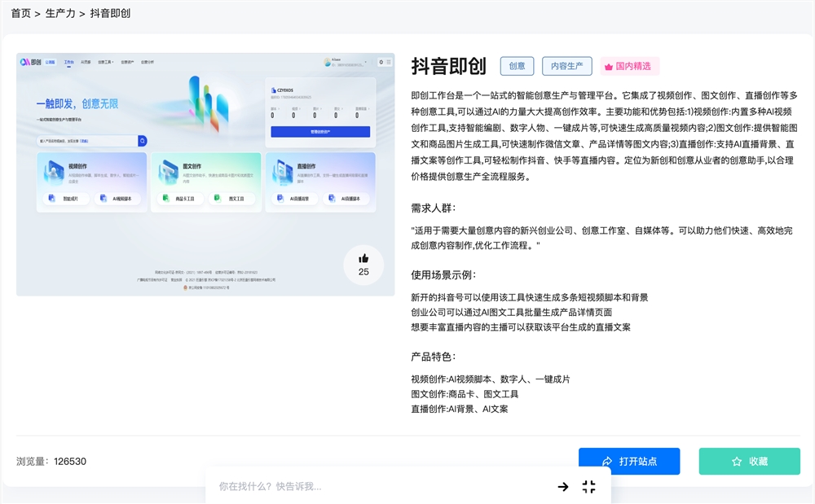The image size is (815, 504).
Task: Click the grid menu icon beside the gear
Action: pyautogui.click(x=389, y=61)
